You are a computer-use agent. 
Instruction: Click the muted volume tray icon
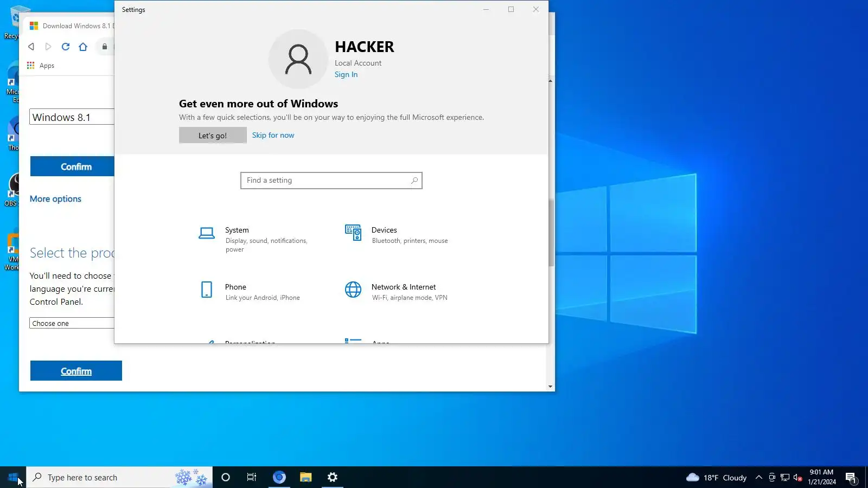798,478
